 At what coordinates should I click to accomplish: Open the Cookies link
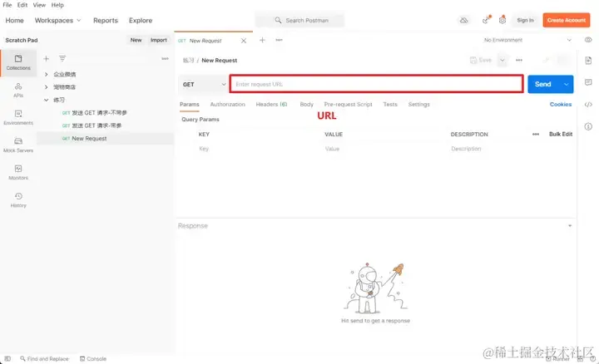coord(561,104)
